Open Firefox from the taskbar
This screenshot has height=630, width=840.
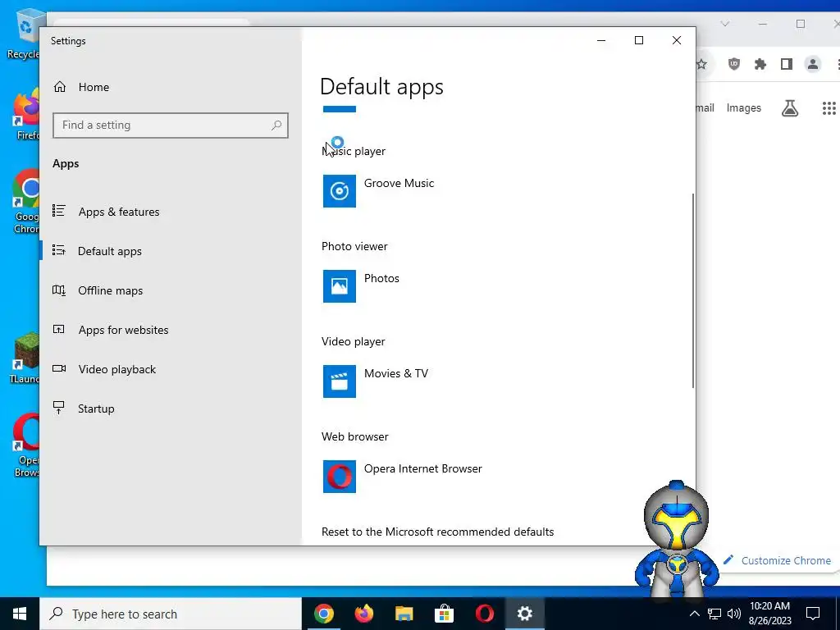click(364, 614)
